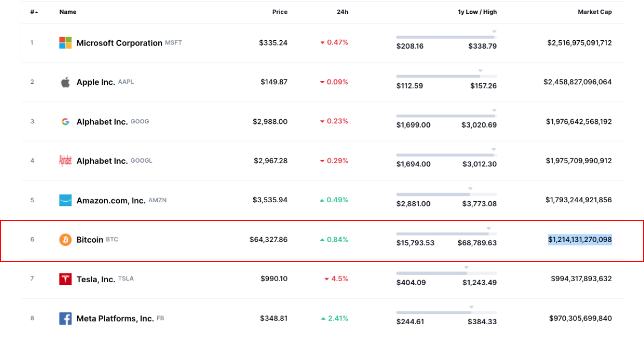Image resolution: width=644 pixels, height=337 pixels.
Task: Open the Bitcoin name link
Action: [x=90, y=240]
